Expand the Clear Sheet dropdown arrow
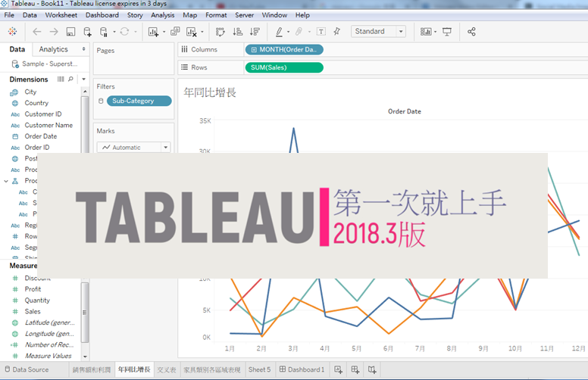The width and height of the screenshot is (588, 380). 202,32
